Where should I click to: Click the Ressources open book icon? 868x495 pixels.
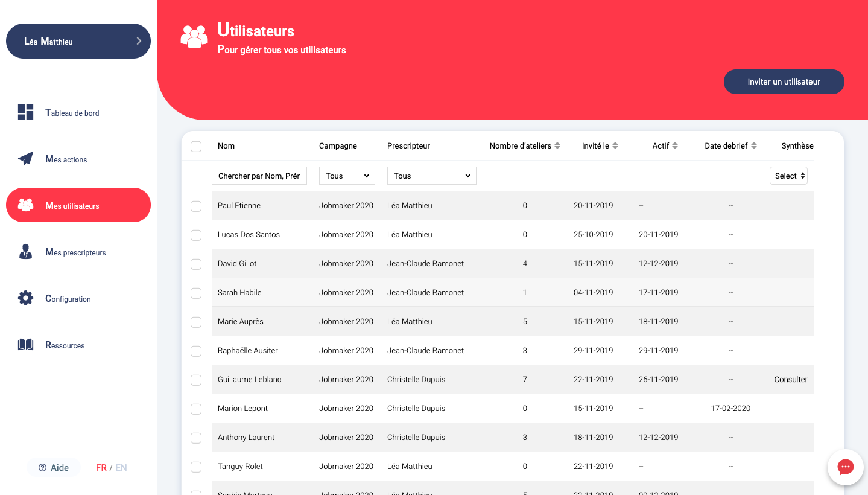pos(25,345)
